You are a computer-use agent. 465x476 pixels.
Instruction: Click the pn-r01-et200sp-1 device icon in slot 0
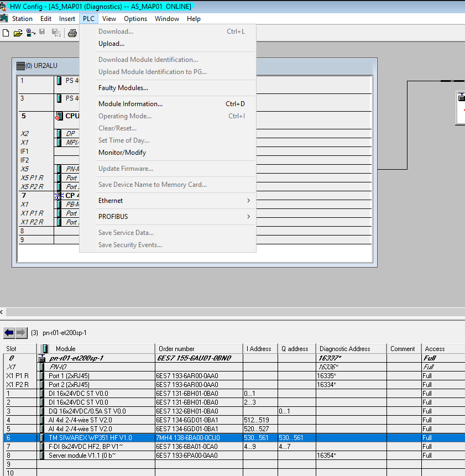coord(41,358)
